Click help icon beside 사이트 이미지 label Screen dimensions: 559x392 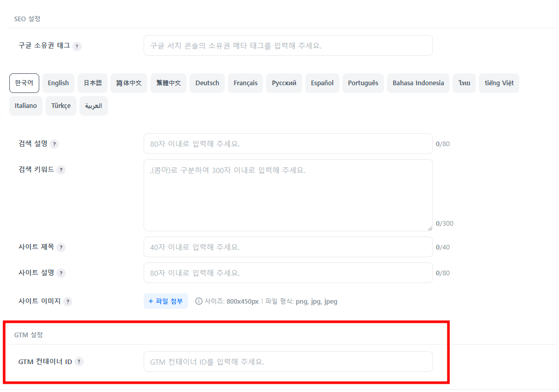[x=68, y=302]
